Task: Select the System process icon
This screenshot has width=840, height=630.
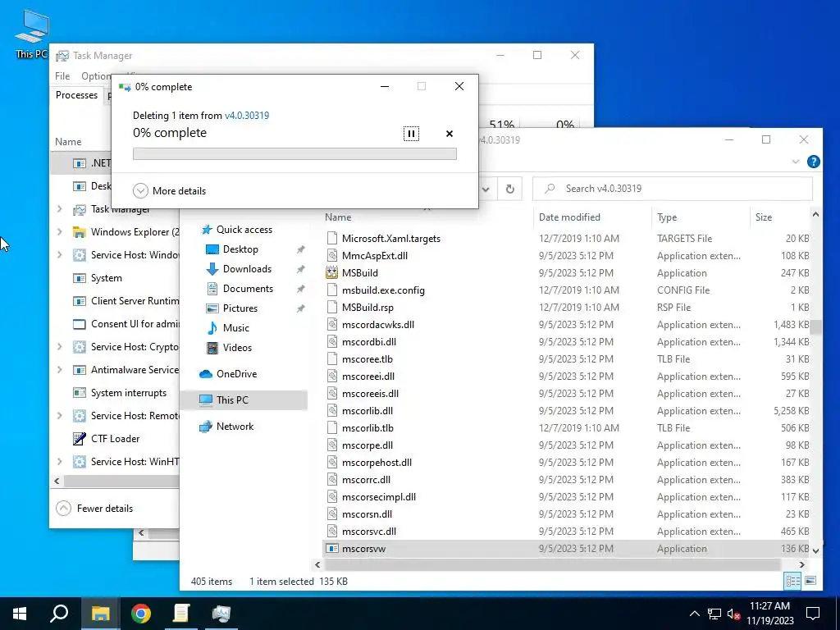Action: tap(80, 278)
